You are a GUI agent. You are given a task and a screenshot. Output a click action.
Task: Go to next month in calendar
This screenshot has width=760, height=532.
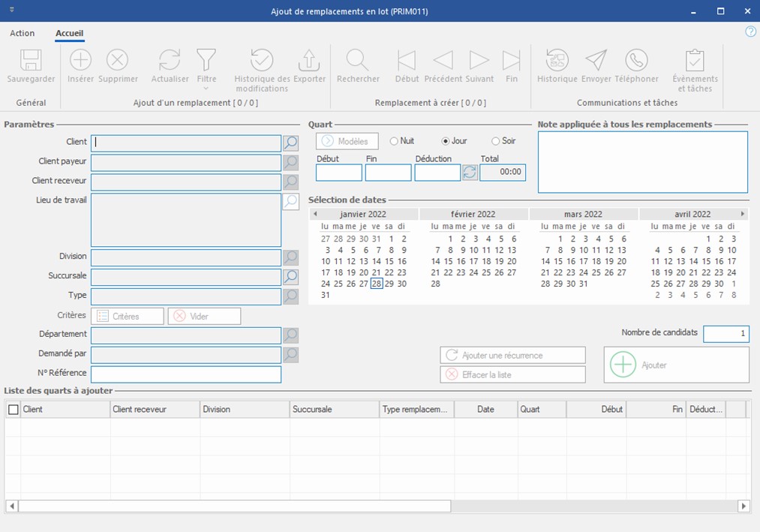[743, 214]
